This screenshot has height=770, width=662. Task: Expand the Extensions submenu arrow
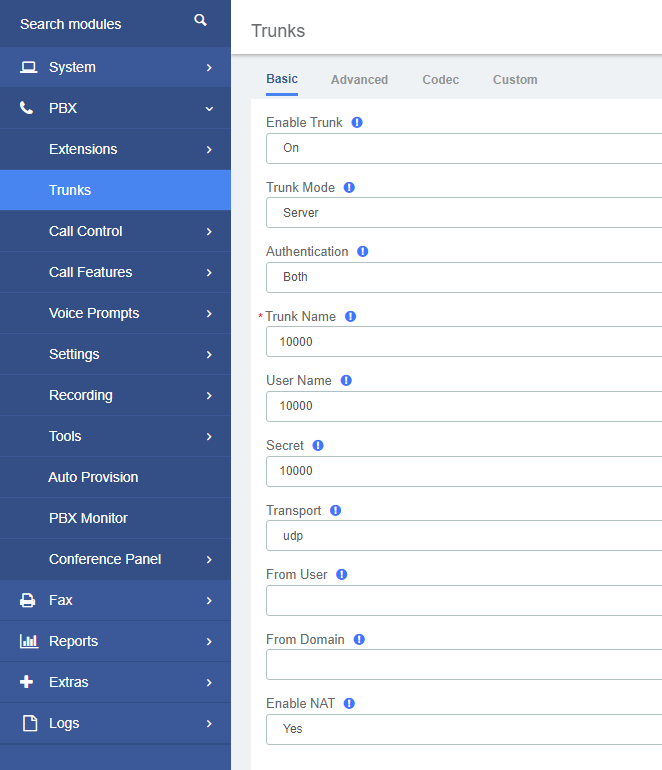click(x=209, y=149)
